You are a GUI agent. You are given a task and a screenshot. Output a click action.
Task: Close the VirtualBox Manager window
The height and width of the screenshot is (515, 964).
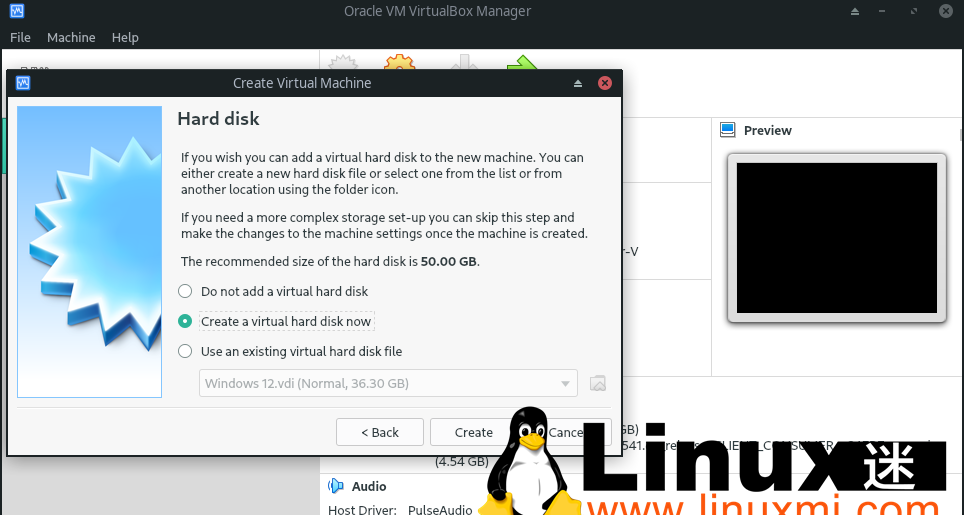tap(946, 11)
